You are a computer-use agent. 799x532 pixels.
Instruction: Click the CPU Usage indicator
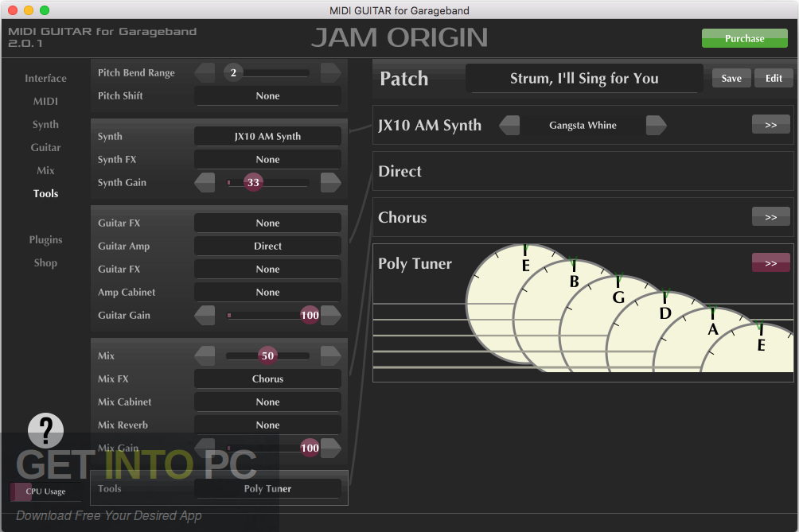(x=45, y=491)
